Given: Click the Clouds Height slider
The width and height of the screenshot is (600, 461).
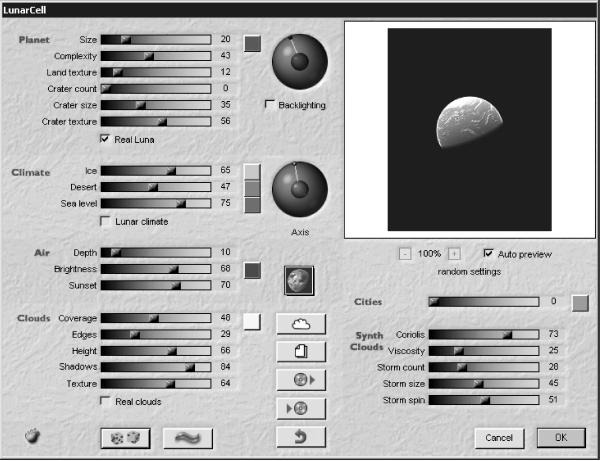Looking at the screenshot, I should click(156, 351).
